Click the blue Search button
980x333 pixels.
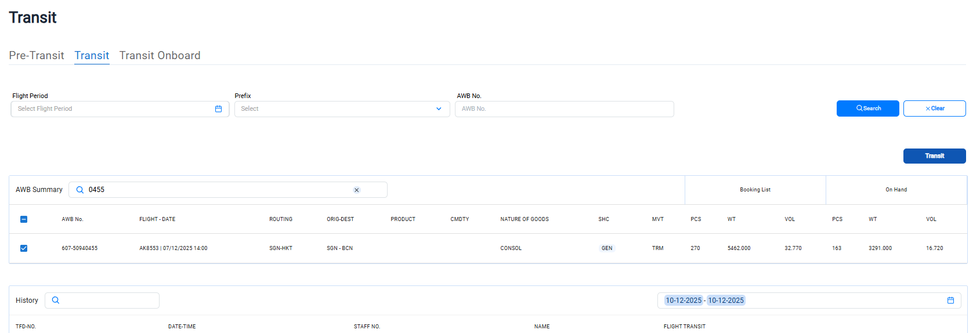point(867,108)
